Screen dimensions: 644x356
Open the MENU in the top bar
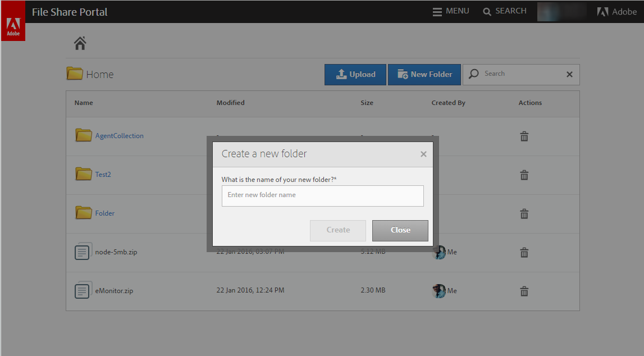[451, 11]
